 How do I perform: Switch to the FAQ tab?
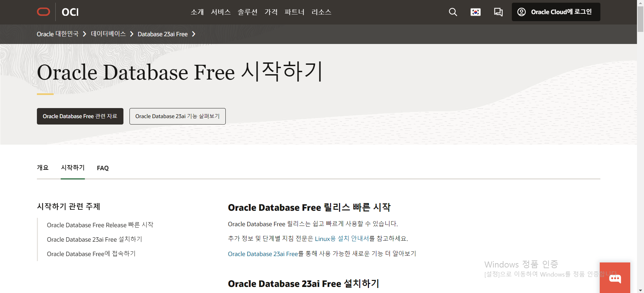[103, 168]
